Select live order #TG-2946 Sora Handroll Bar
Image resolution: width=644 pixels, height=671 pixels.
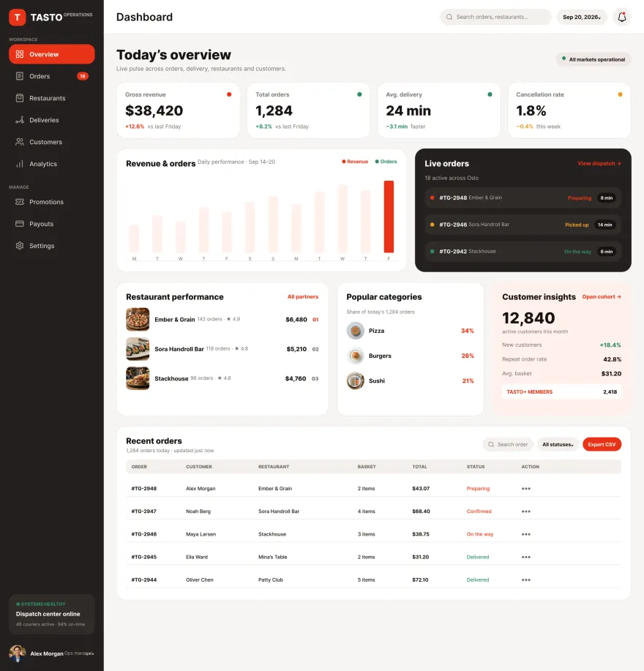[x=523, y=225]
